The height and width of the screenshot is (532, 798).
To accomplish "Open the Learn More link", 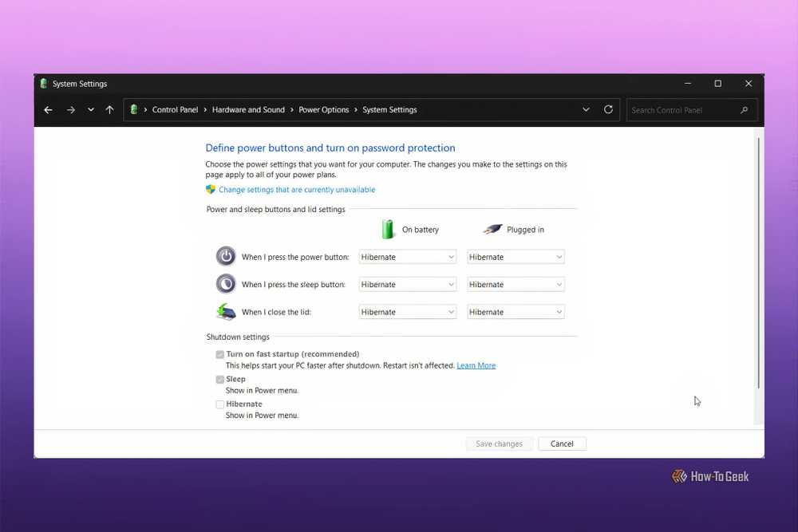I will 476,365.
